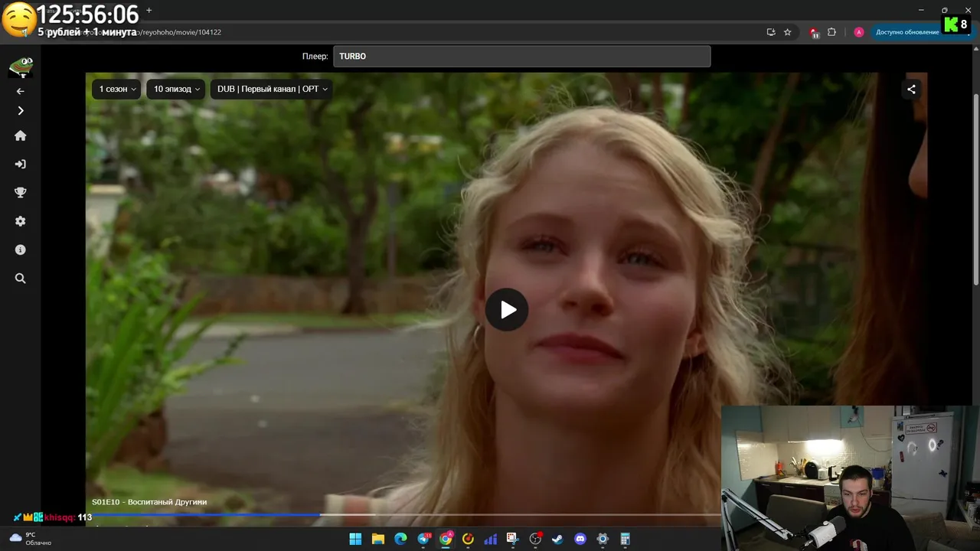Open the '1 сезон' season dropdown
Screen dimensions: 980x551
[x=117, y=89]
